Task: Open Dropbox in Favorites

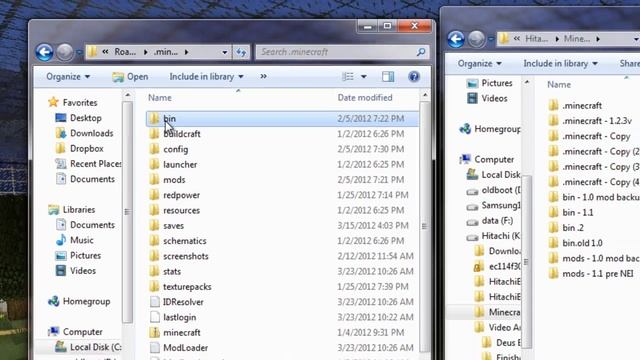Action: pyautogui.click(x=79, y=149)
